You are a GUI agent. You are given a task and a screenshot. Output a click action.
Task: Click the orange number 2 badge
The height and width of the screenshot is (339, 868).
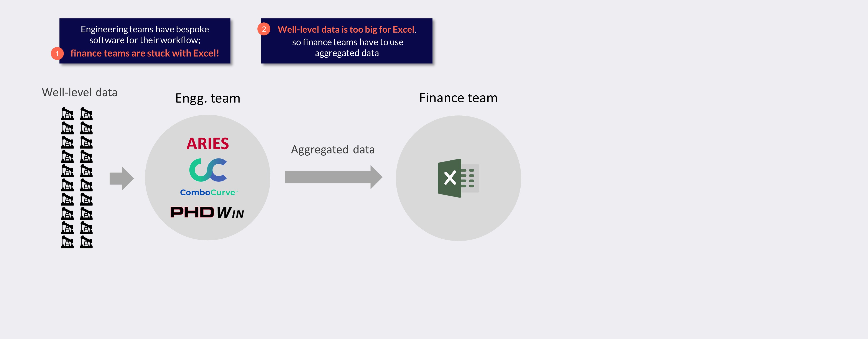[x=264, y=29]
